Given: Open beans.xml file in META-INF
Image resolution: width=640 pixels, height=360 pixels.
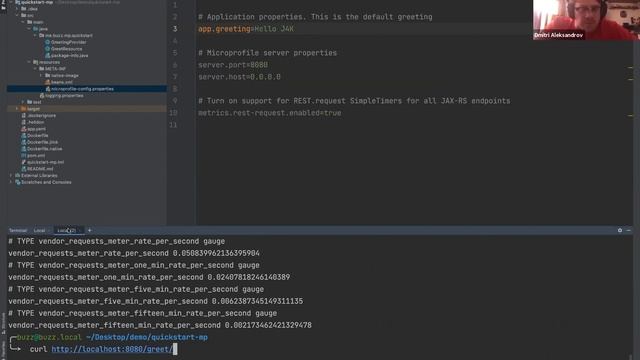Looking at the screenshot, I should tap(62, 82).
